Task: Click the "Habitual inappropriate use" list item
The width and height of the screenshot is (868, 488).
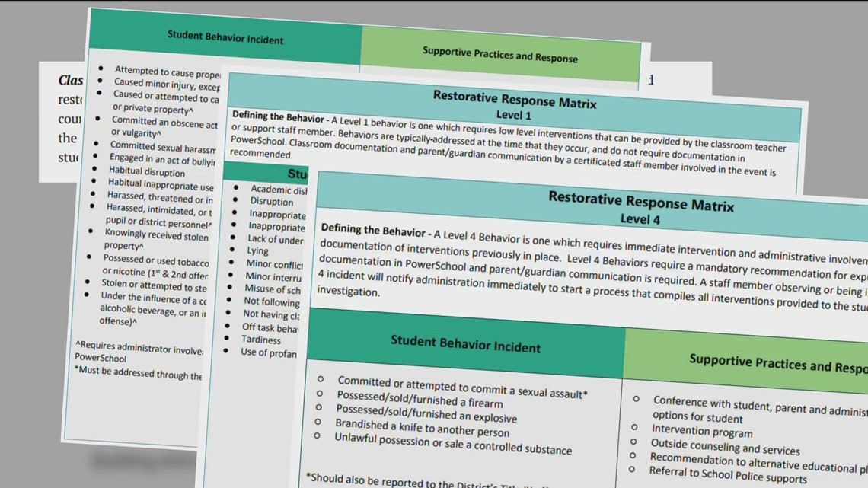Action: coord(161,184)
